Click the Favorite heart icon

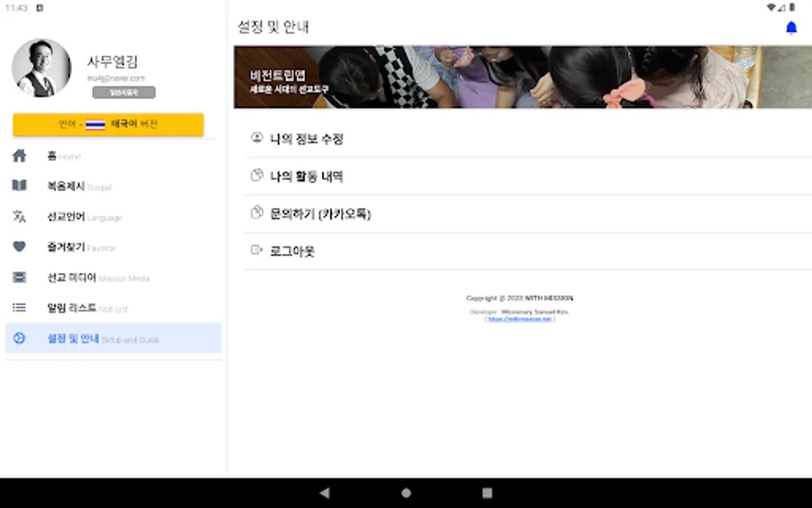click(19, 247)
